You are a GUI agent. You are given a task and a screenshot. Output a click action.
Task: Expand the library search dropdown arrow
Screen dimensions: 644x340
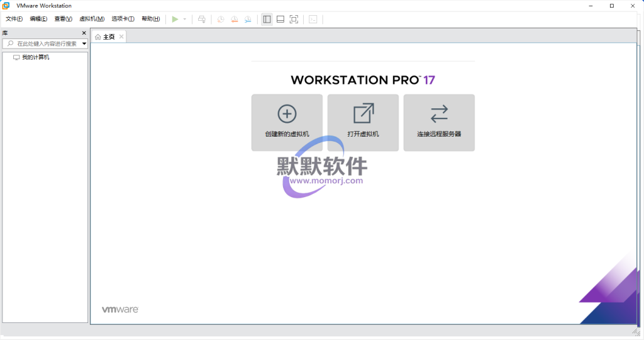tap(84, 43)
